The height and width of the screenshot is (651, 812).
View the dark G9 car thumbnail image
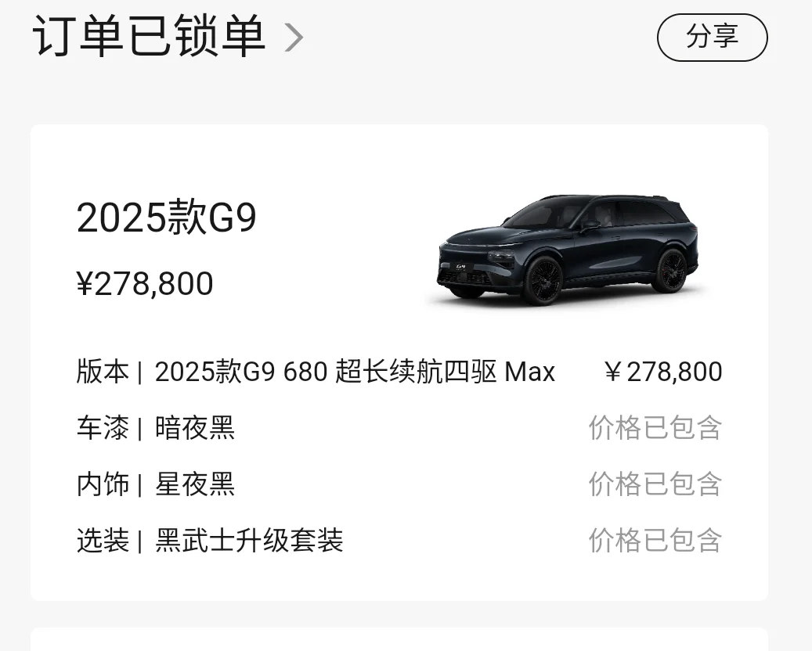pyautogui.click(x=568, y=250)
